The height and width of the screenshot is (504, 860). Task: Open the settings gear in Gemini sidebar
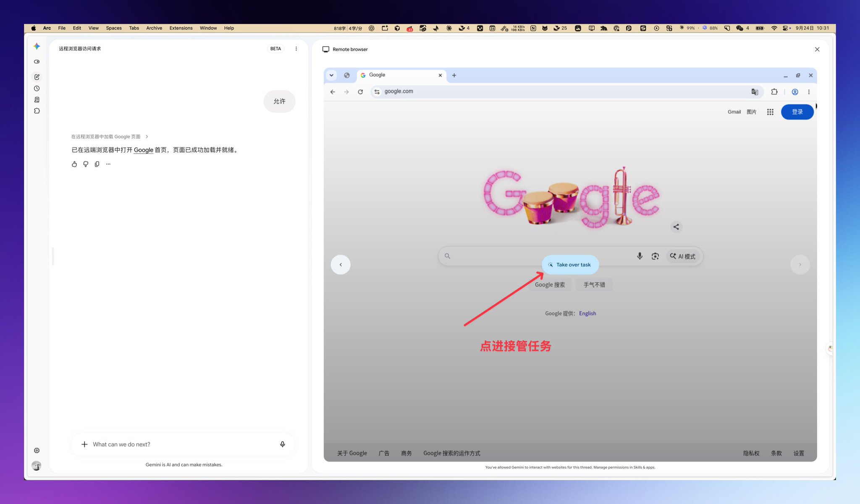pyautogui.click(x=37, y=450)
